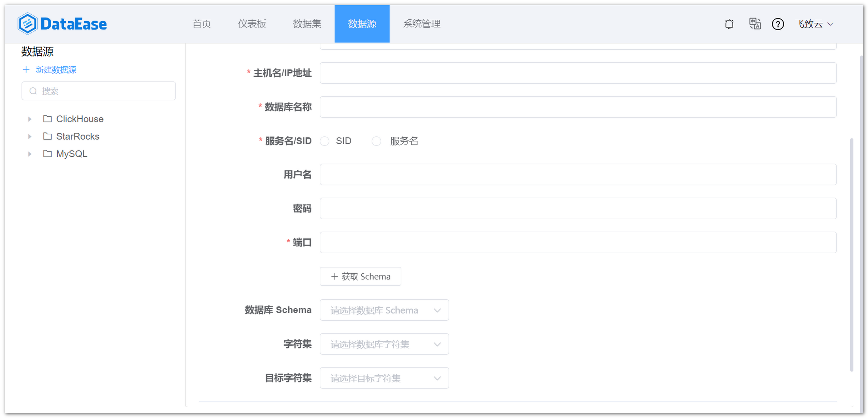The height and width of the screenshot is (418, 868).
Task: Switch to the 仪表板 tab
Action: pyautogui.click(x=252, y=24)
